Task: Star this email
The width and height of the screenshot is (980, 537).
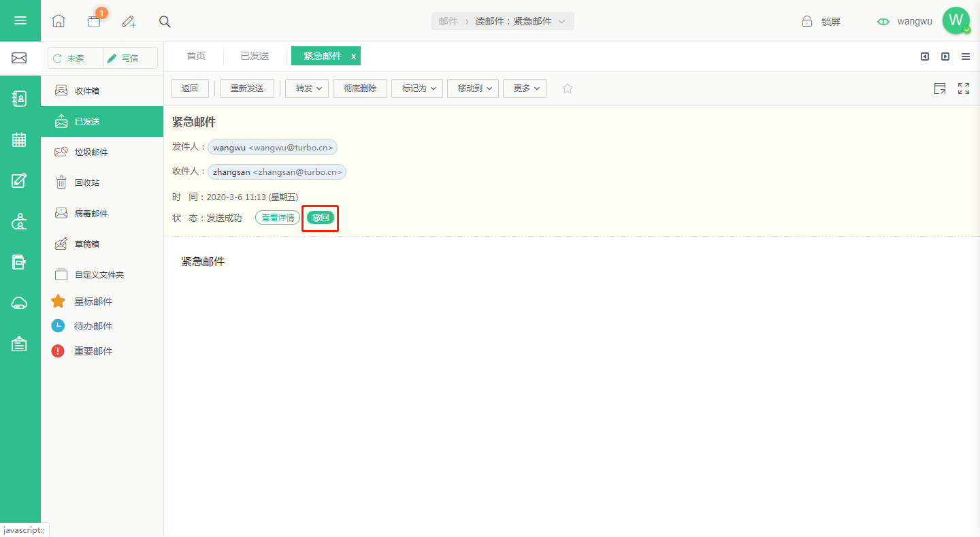Action: tap(568, 88)
